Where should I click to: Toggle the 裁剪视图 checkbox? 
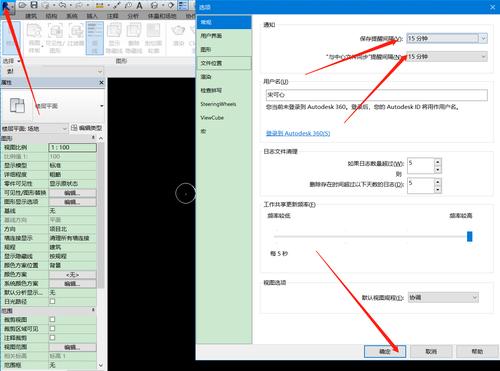coord(52,319)
